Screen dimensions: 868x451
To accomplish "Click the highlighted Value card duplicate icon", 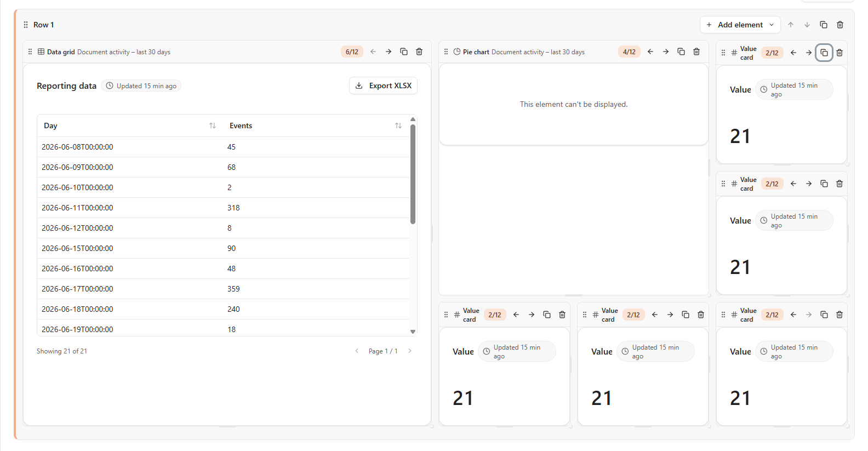I will (x=824, y=53).
